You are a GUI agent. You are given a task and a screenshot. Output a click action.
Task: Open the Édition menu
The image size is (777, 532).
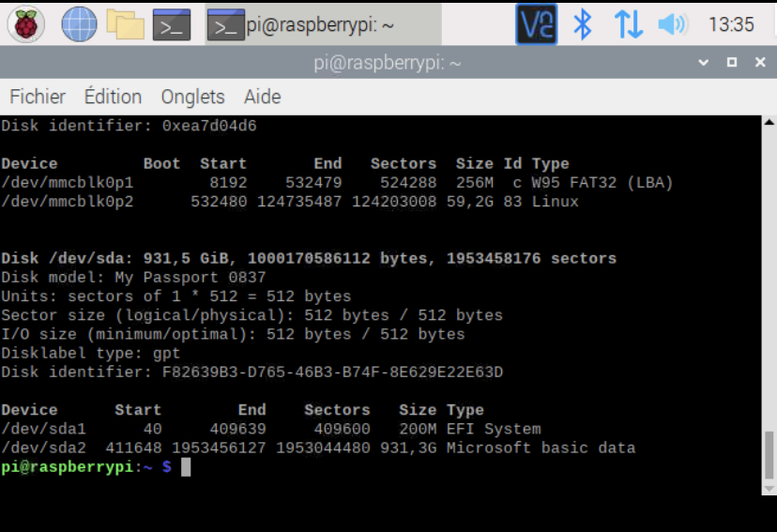113,97
